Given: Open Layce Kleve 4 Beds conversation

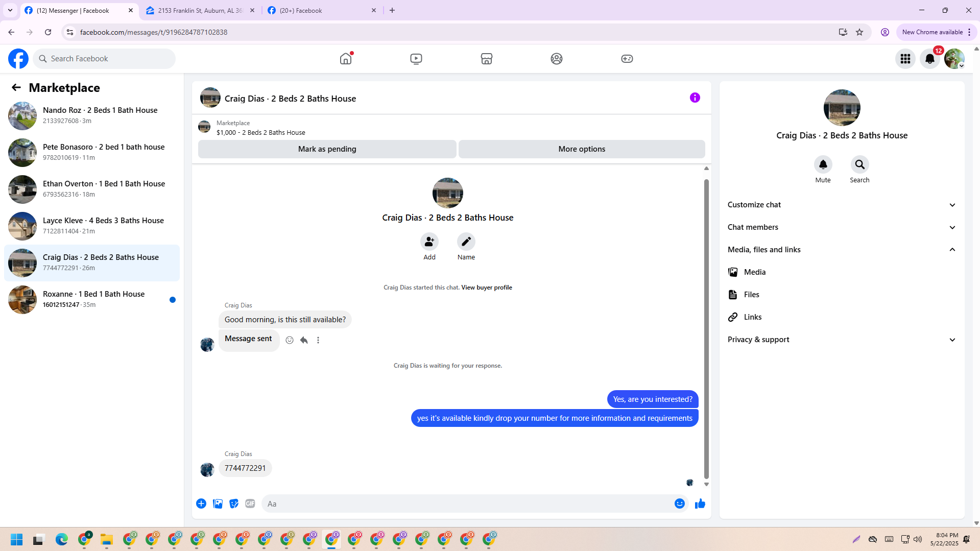Looking at the screenshot, I should point(92,226).
